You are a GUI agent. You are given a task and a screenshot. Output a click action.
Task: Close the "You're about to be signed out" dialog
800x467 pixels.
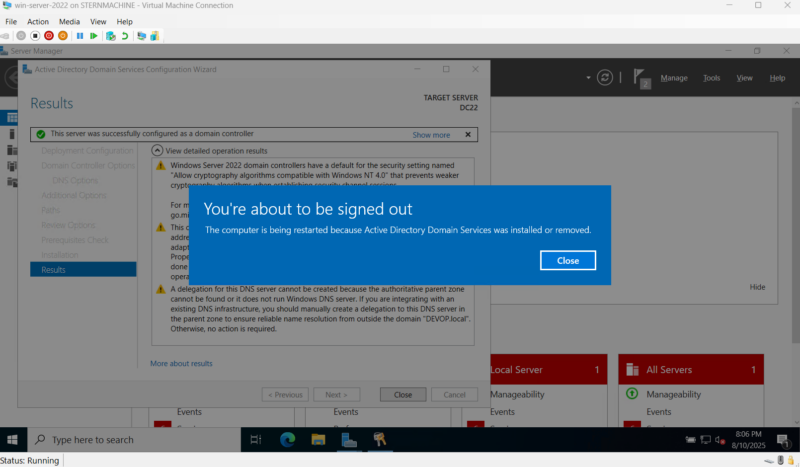[x=568, y=260]
